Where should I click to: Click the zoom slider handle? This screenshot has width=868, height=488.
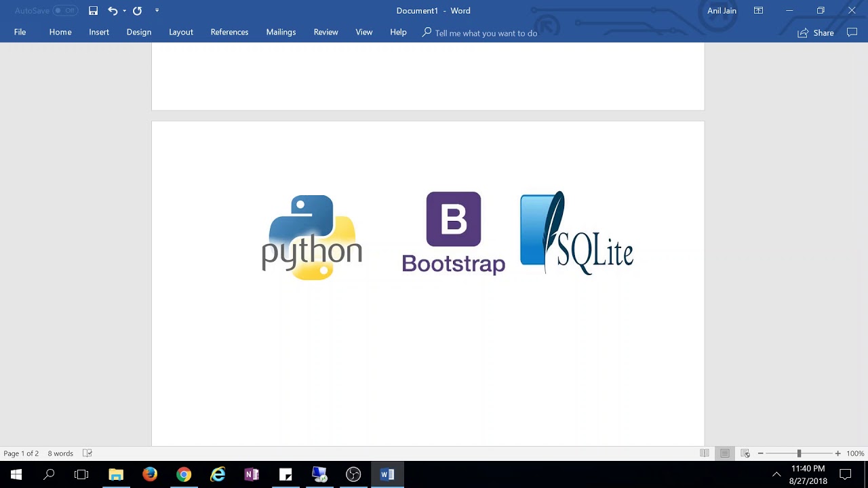coord(799,453)
